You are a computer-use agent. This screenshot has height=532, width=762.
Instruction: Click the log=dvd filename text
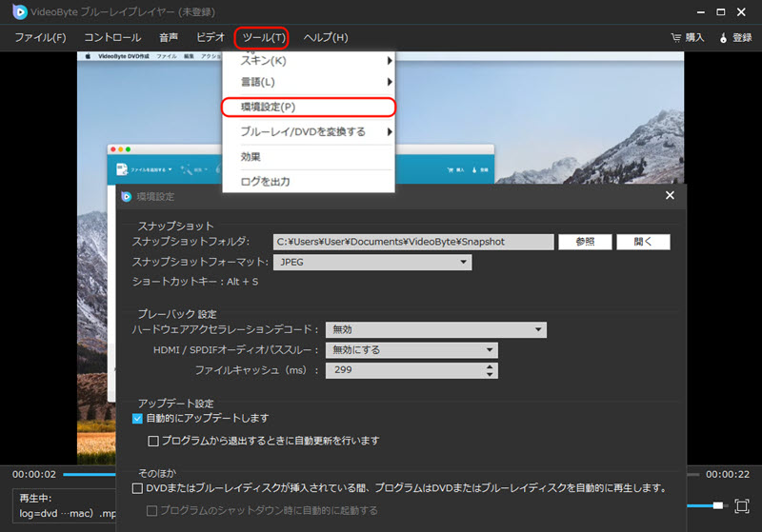(x=68, y=514)
